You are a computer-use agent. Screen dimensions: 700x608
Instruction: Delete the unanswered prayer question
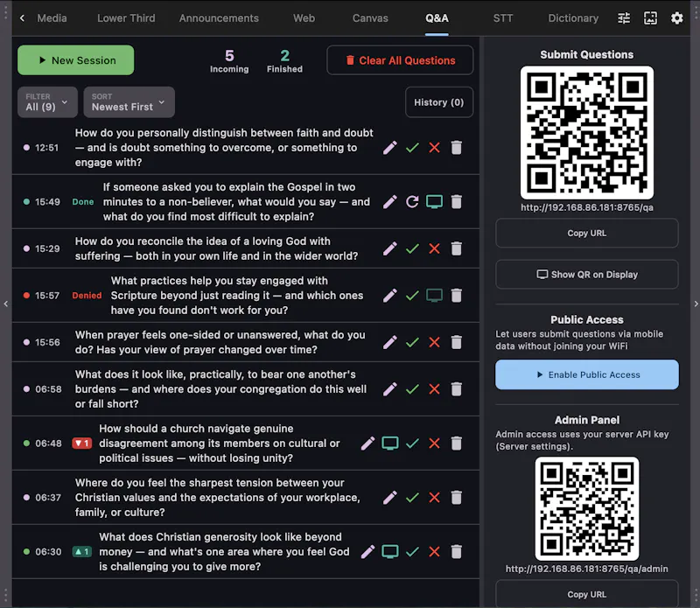(x=456, y=342)
